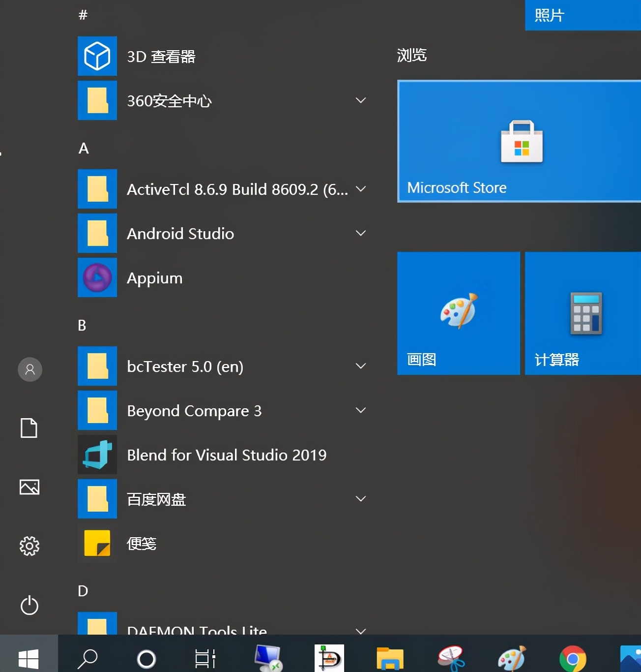Click the Appium label

pos(155,278)
